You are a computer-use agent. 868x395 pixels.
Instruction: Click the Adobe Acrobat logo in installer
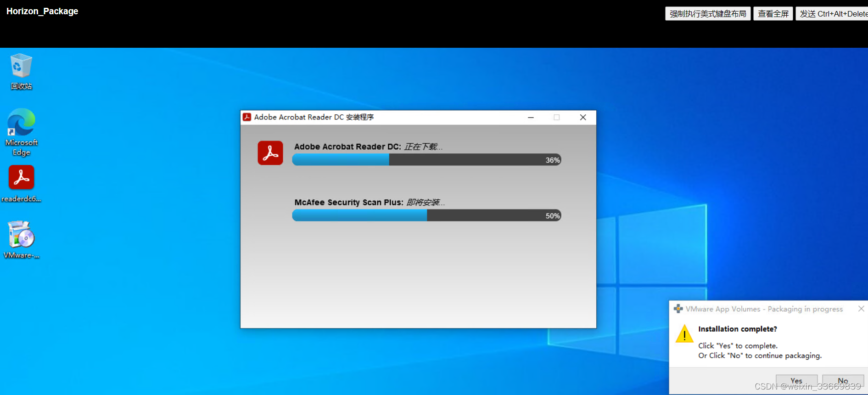tap(270, 153)
